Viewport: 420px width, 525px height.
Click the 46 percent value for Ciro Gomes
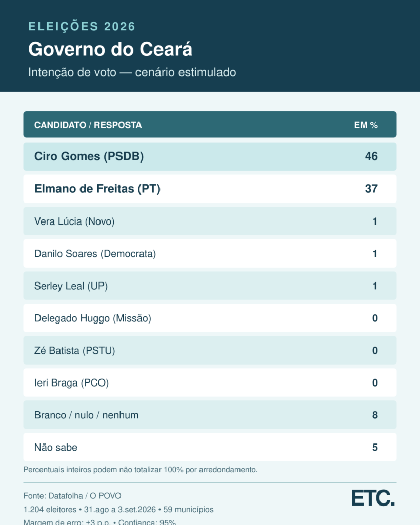tap(371, 156)
